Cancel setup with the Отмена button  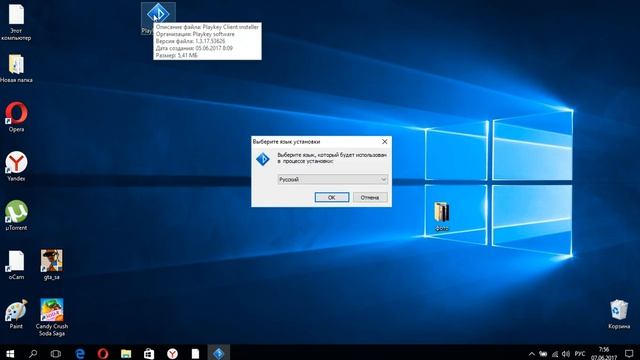click(x=370, y=197)
